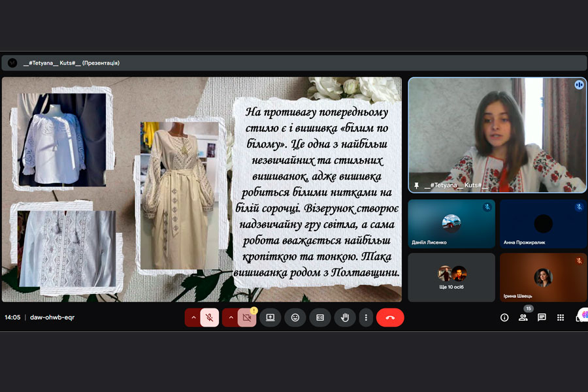Screen dimensions: 588x392
Task: Show participants list people icon
Action: [523, 318]
